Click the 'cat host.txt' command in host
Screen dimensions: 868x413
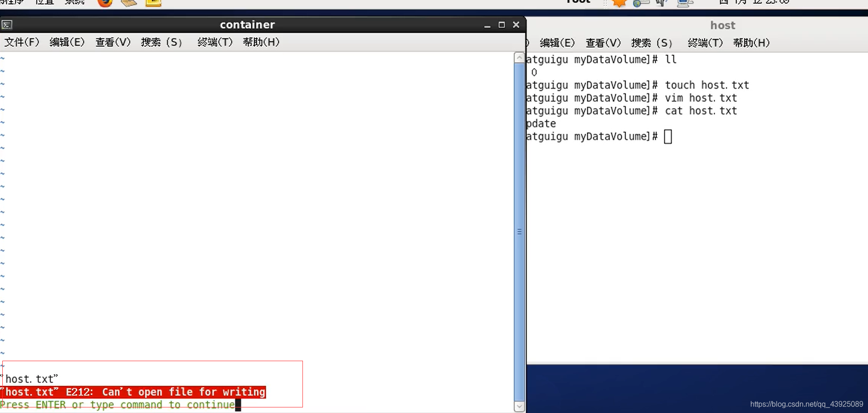tap(701, 111)
